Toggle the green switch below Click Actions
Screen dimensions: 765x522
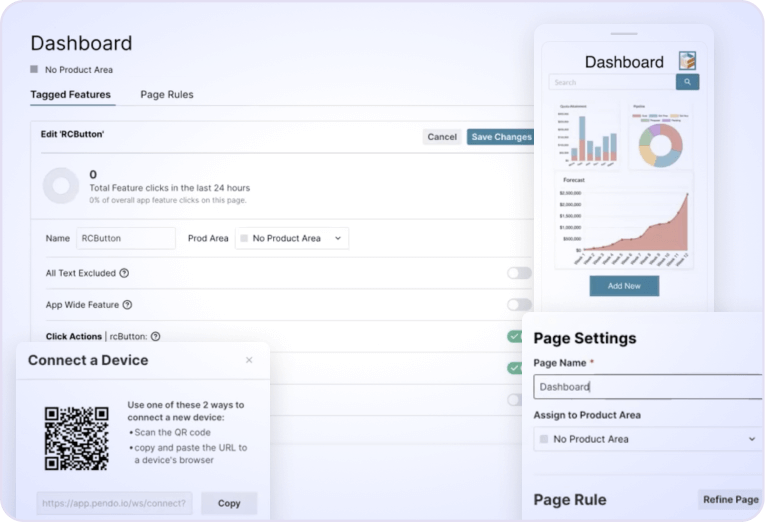[x=515, y=368]
